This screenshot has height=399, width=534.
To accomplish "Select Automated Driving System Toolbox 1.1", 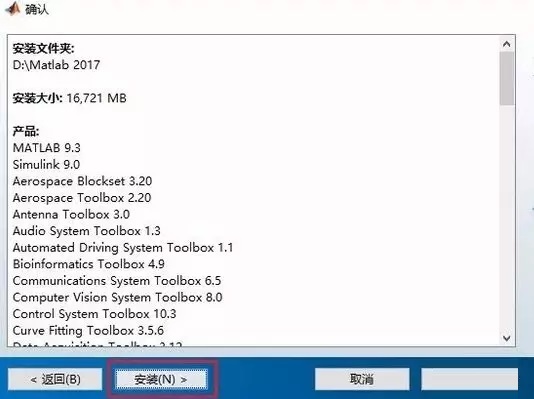I will pos(123,248).
